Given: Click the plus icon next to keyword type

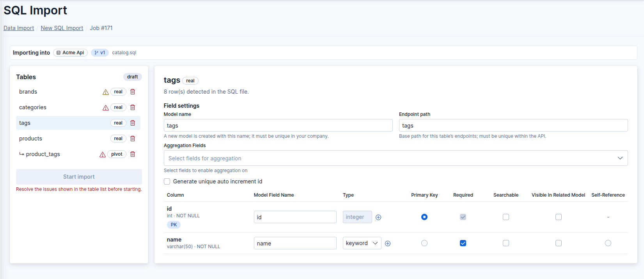Looking at the screenshot, I should (388, 243).
